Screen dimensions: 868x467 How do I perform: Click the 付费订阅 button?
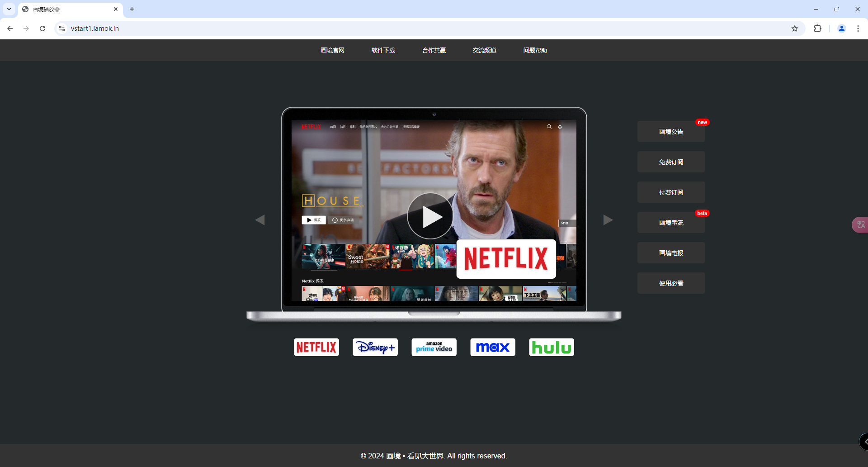(x=671, y=192)
